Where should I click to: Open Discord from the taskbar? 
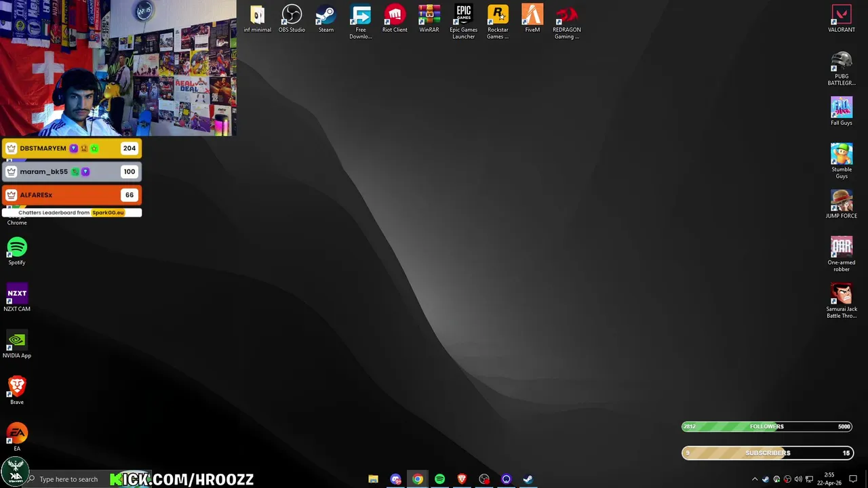[x=395, y=479]
